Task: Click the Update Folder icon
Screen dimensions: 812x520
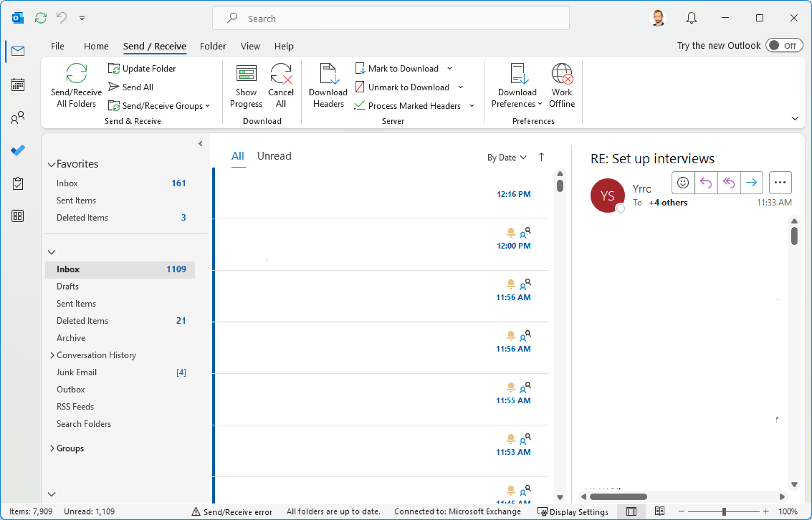Action: point(114,68)
